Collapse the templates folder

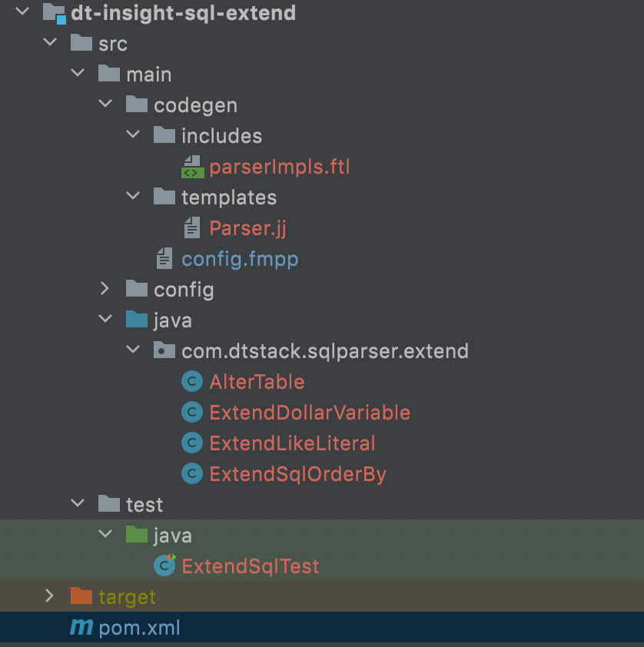pyautogui.click(x=133, y=196)
